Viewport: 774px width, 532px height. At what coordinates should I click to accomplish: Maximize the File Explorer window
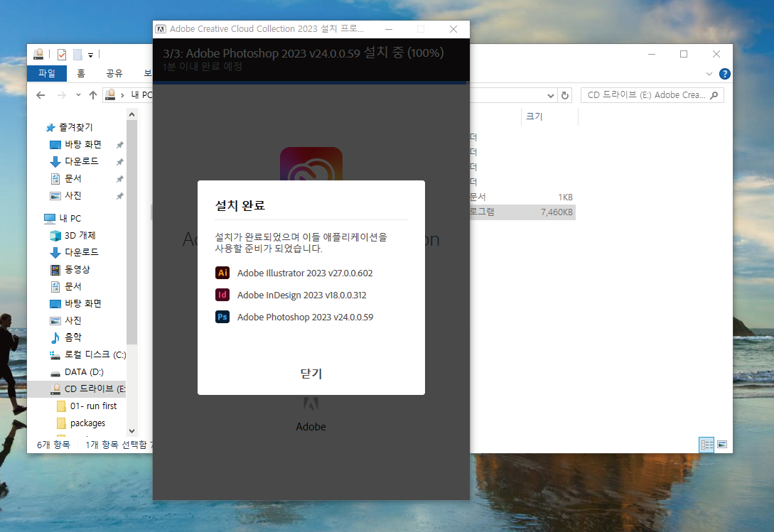point(684,54)
